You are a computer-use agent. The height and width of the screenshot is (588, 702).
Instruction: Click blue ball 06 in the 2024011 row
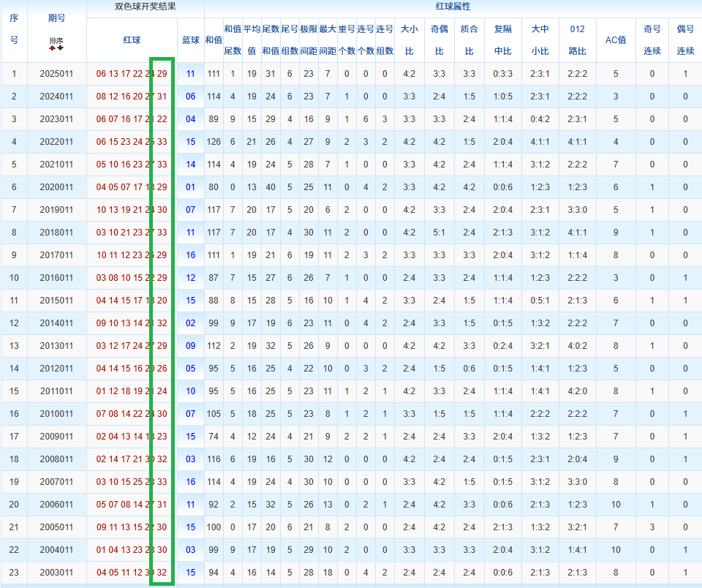(x=191, y=97)
